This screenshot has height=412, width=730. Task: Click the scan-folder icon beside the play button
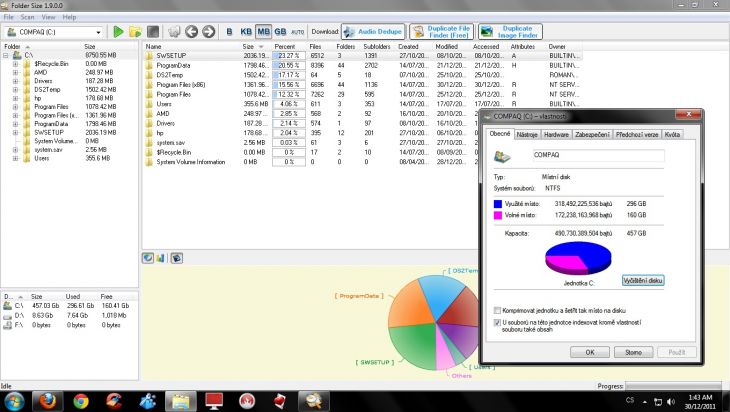[x=135, y=32]
